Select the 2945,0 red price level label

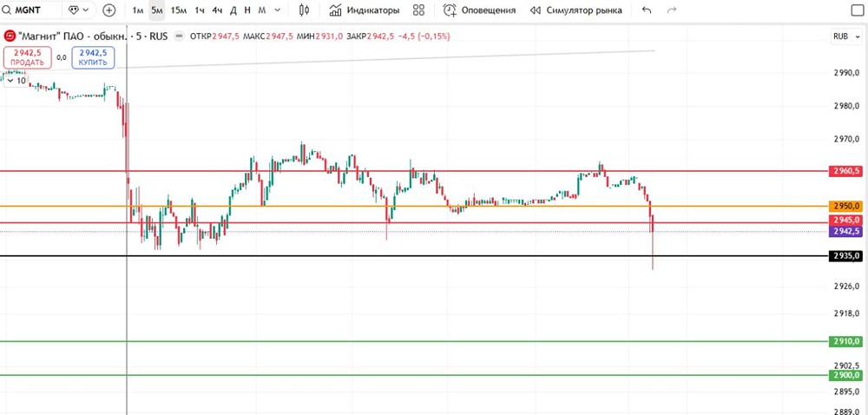tap(845, 221)
